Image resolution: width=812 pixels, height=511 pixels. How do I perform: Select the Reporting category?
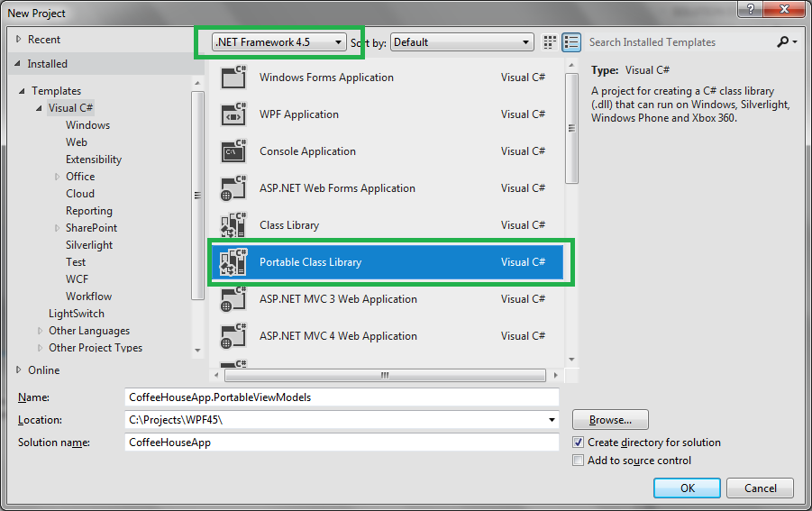coord(89,211)
